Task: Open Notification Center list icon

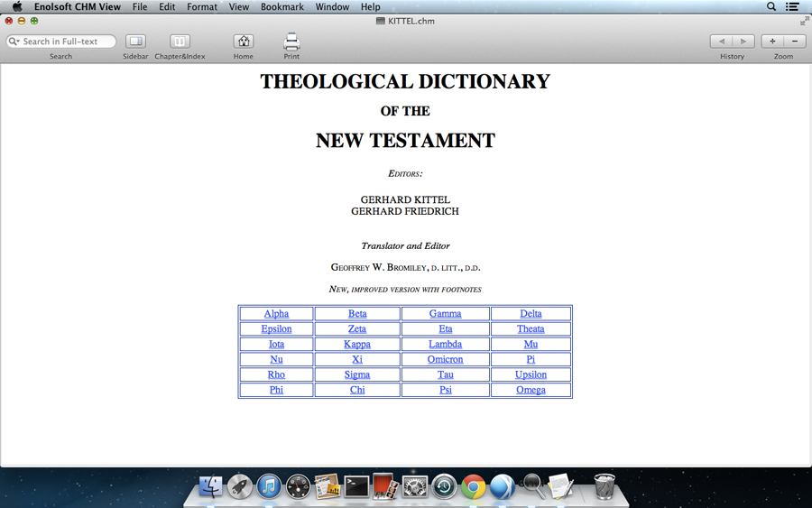Action: (x=792, y=6)
